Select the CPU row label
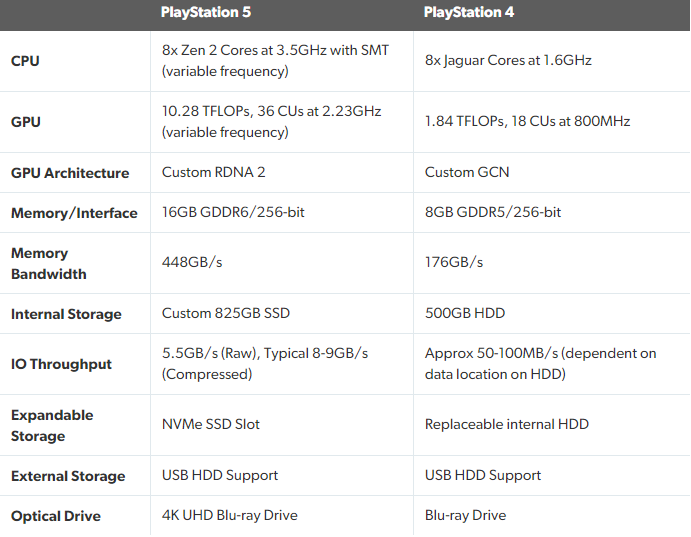 pos(25,60)
